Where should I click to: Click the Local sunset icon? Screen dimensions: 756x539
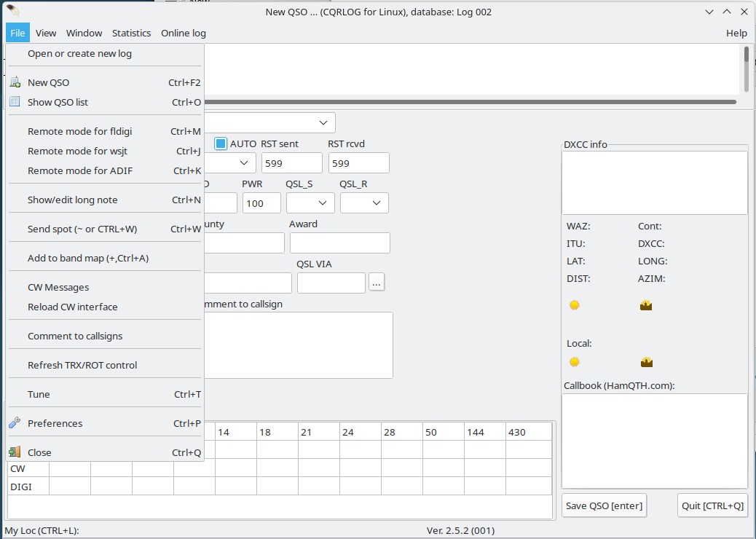(647, 362)
